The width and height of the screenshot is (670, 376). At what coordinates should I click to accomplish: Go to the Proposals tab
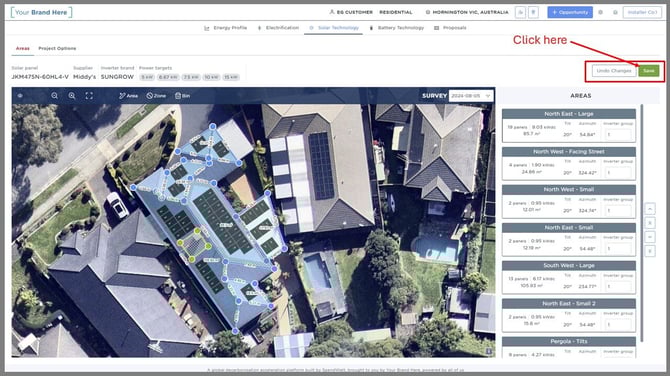[450, 28]
